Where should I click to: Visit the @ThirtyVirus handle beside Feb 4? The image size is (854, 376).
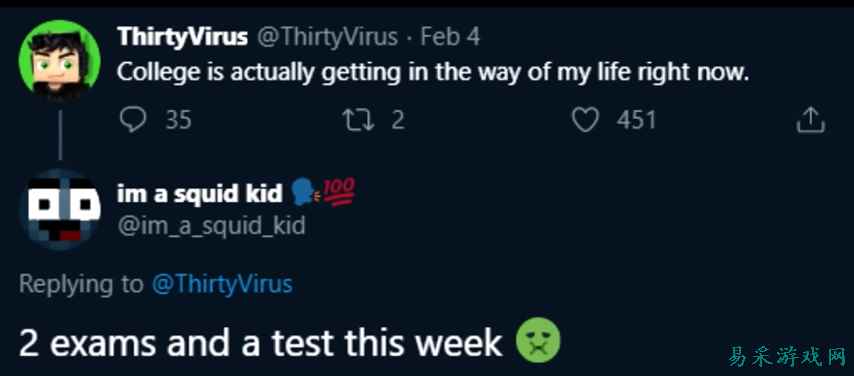tap(327, 37)
